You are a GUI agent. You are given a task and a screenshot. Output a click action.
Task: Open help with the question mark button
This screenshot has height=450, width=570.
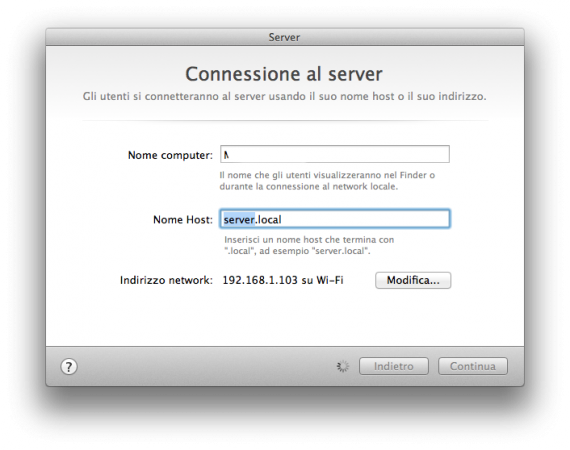click(69, 366)
